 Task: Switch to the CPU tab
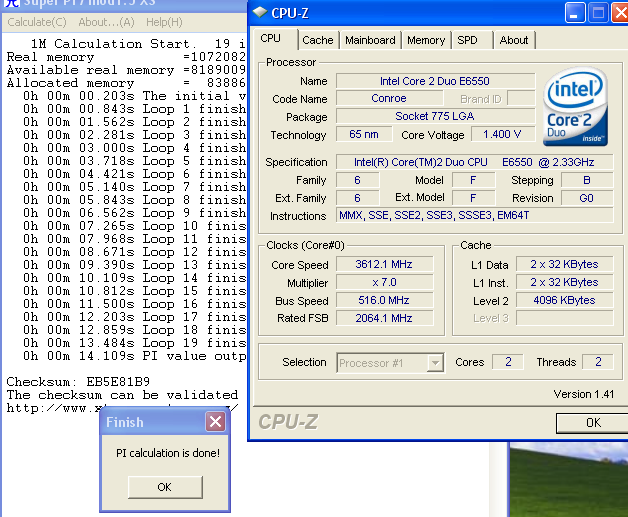click(271, 38)
